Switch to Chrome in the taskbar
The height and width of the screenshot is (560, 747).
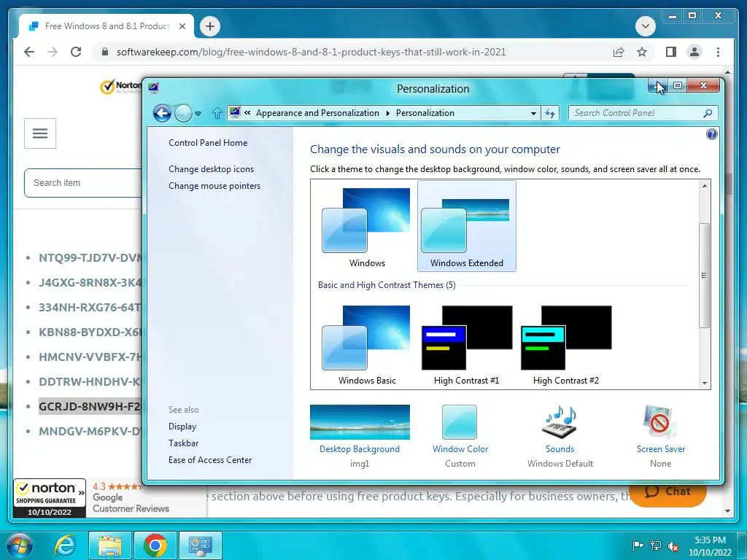pyautogui.click(x=155, y=545)
